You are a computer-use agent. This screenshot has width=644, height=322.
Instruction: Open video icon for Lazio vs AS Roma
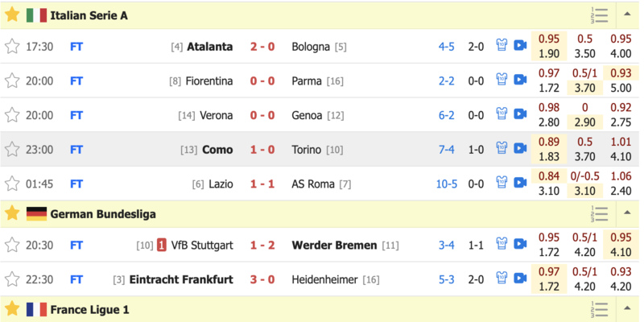(x=520, y=182)
